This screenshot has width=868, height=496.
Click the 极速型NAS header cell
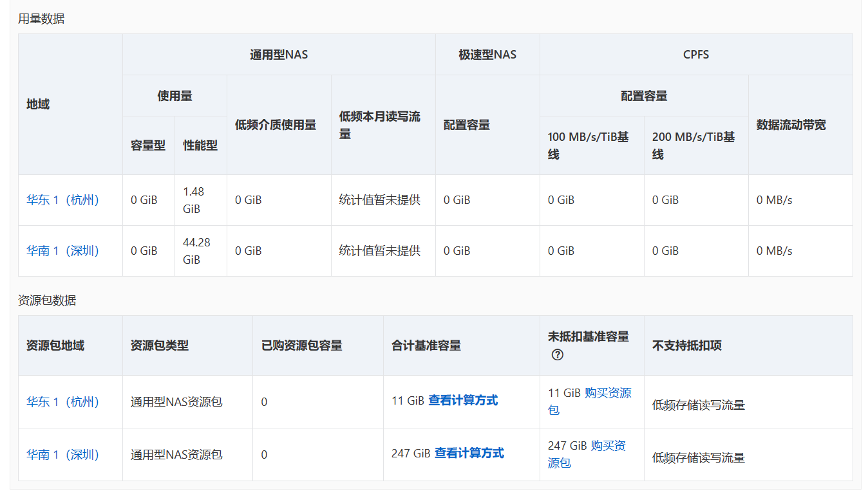point(487,55)
